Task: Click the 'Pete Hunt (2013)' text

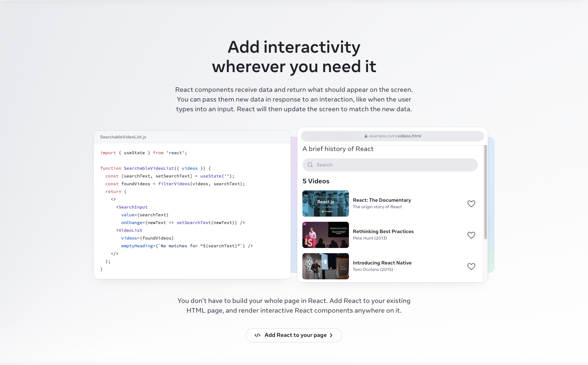Action: [370, 238]
